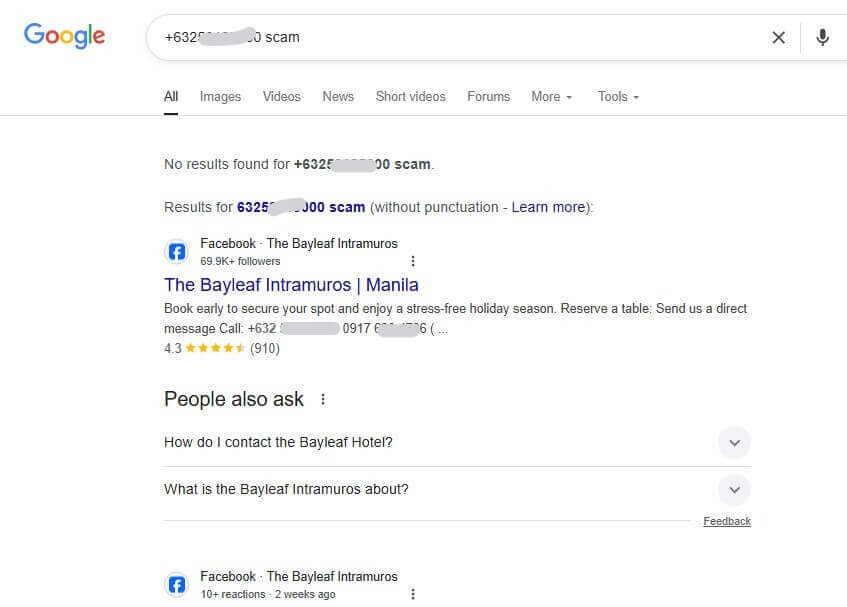Switch to the Videos tab
The image size is (847, 607).
click(281, 97)
